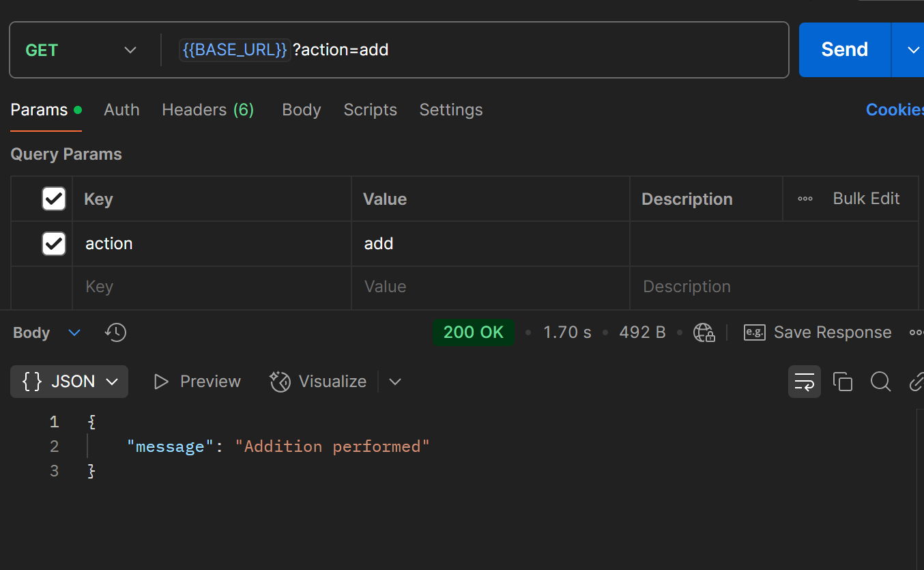
Task: Expand the Send button arrow options
Action: [912, 51]
